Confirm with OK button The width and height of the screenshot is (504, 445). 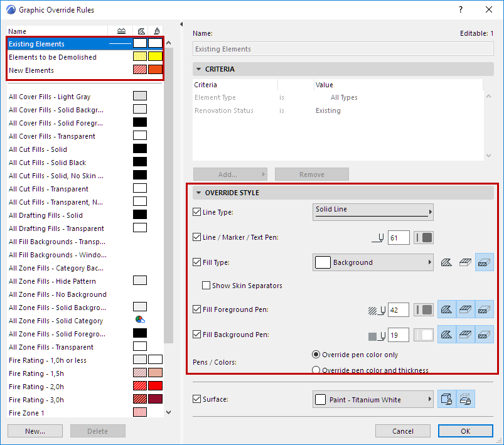click(466, 431)
